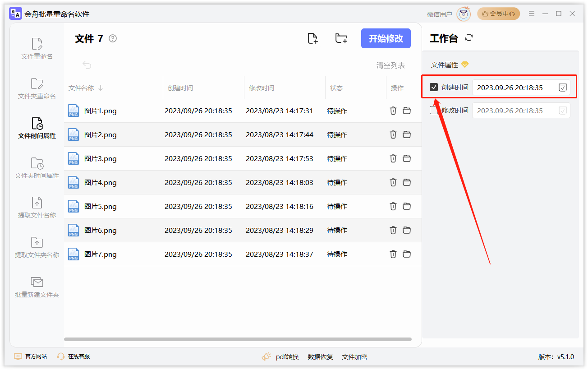Viewport: 588px width, 370px height.
Task: Select the 批量新建文件夹 feature
Action: coord(36,287)
